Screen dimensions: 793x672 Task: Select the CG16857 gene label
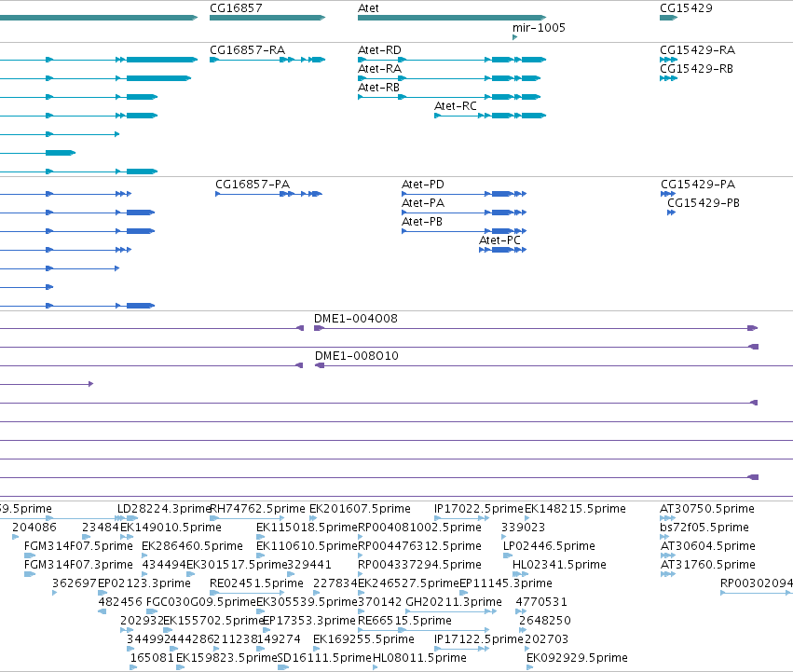(x=236, y=8)
